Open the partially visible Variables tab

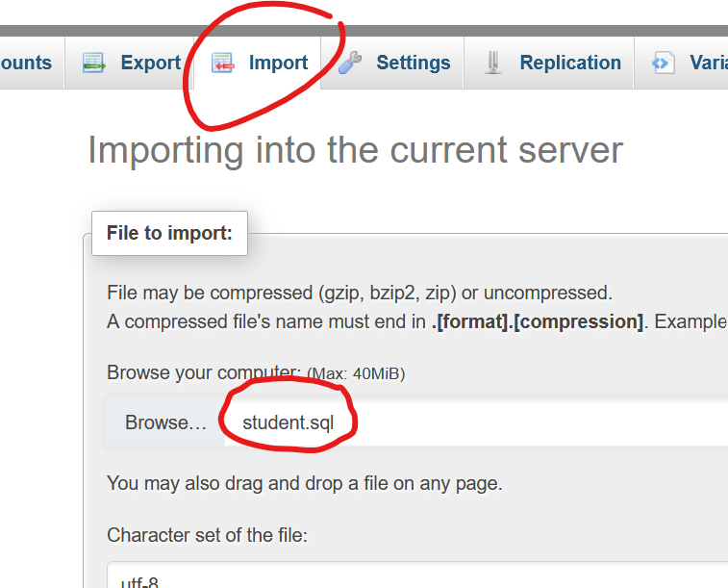point(708,64)
